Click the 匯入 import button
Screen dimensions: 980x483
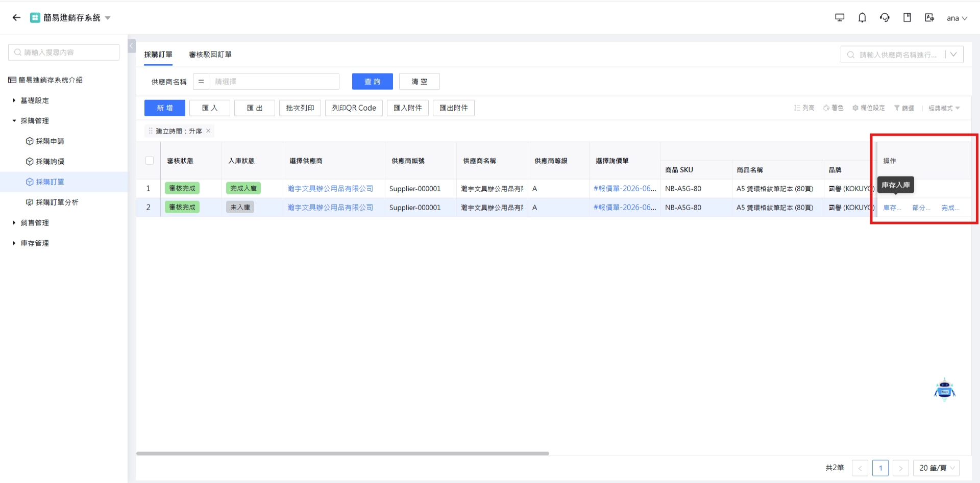pos(210,108)
